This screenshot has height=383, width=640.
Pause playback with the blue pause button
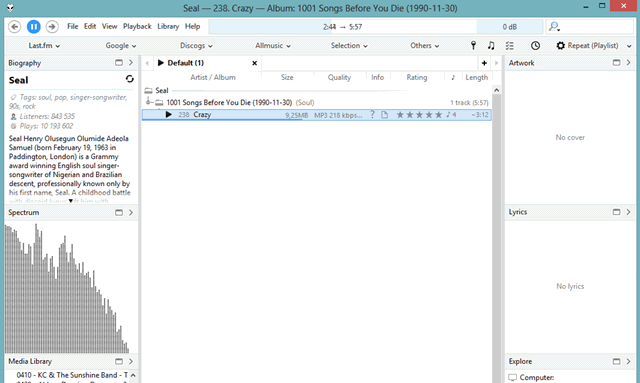(x=33, y=27)
